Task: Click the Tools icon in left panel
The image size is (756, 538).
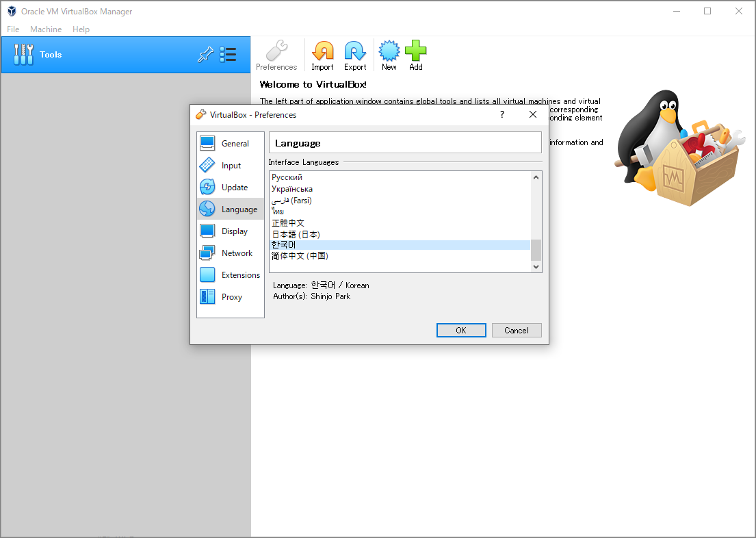Action: (x=24, y=55)
